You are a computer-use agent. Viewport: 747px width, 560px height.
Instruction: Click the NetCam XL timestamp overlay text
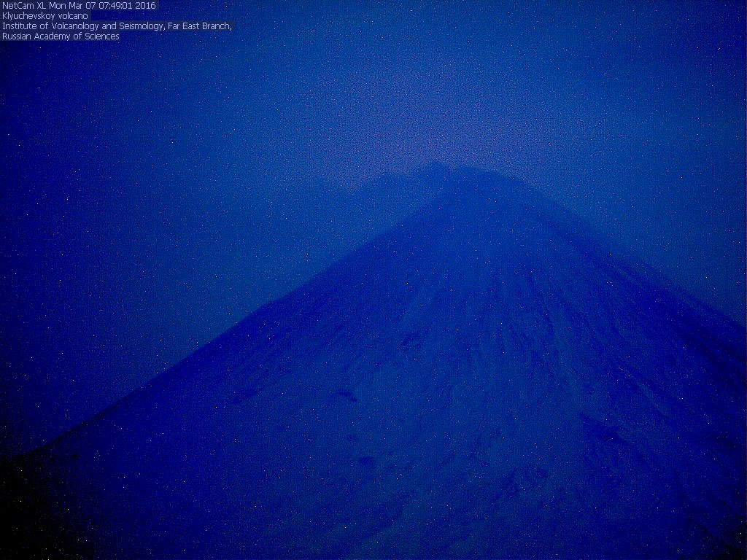click(x=79, y=6)
